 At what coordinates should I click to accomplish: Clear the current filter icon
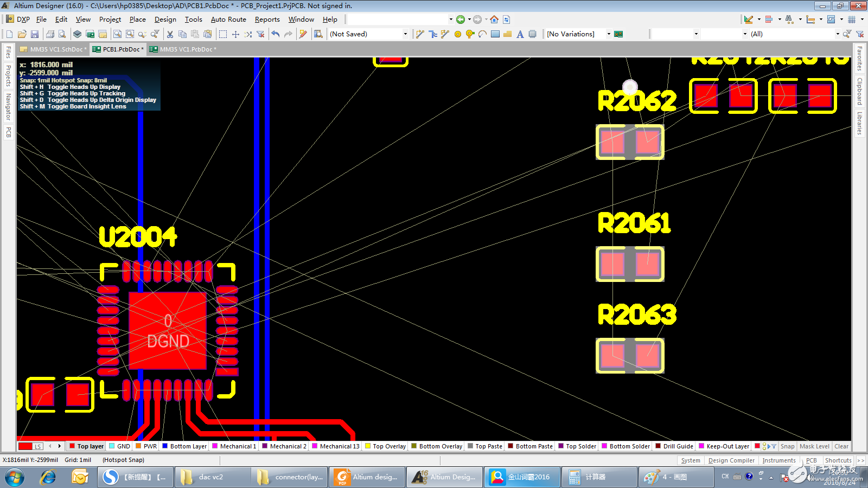coord(260,34)
